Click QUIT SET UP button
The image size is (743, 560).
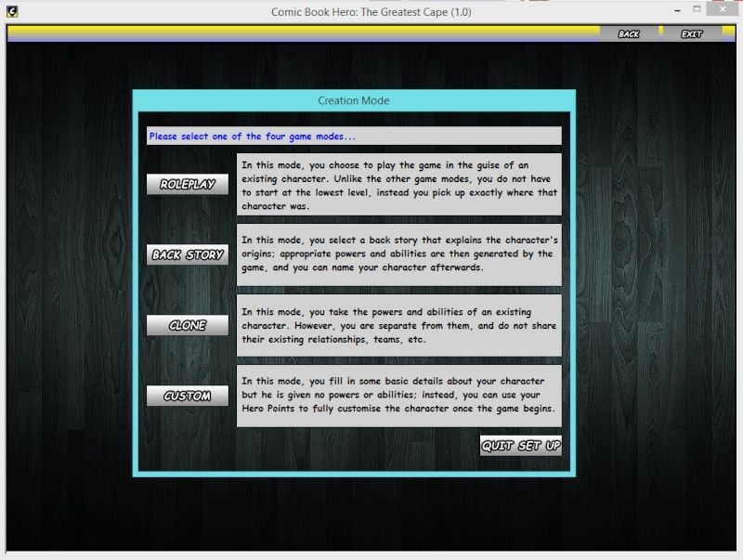521,446
